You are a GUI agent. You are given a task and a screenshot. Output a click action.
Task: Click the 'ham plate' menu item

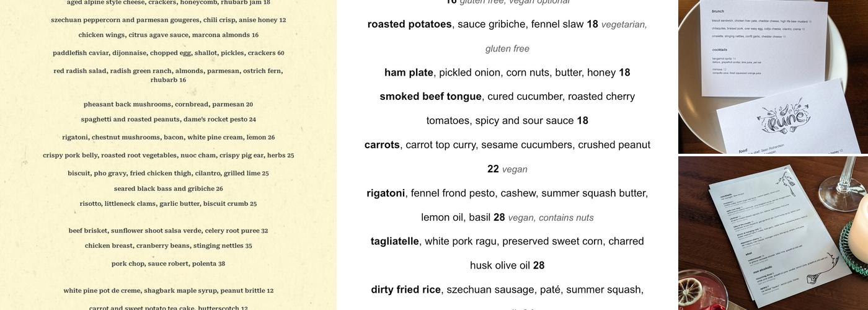point(409,73)
